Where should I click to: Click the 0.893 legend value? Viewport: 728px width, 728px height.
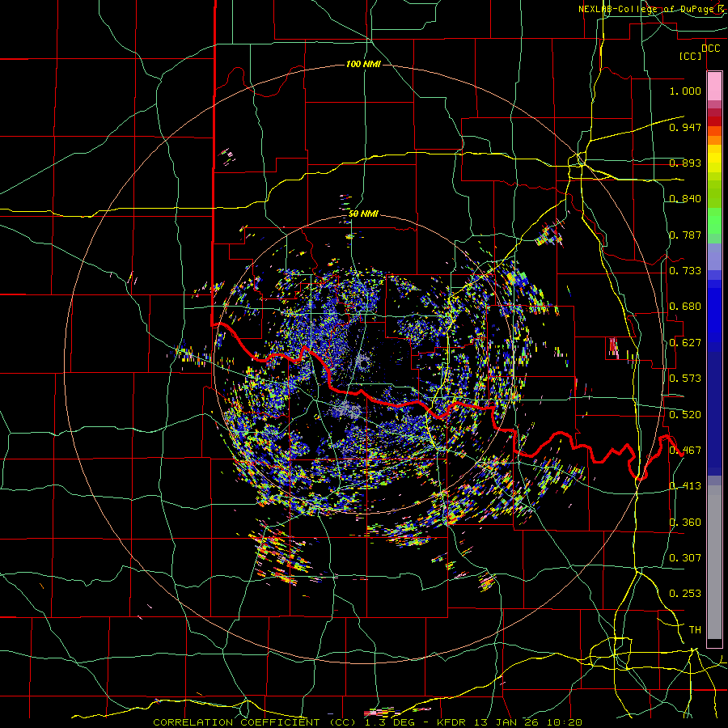(685, 163)
